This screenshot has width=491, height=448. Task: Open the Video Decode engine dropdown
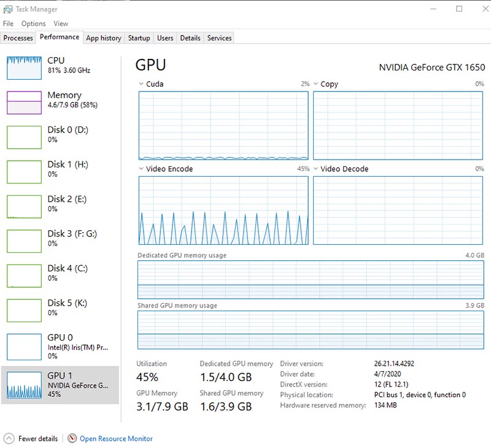[x=315, y=169]
